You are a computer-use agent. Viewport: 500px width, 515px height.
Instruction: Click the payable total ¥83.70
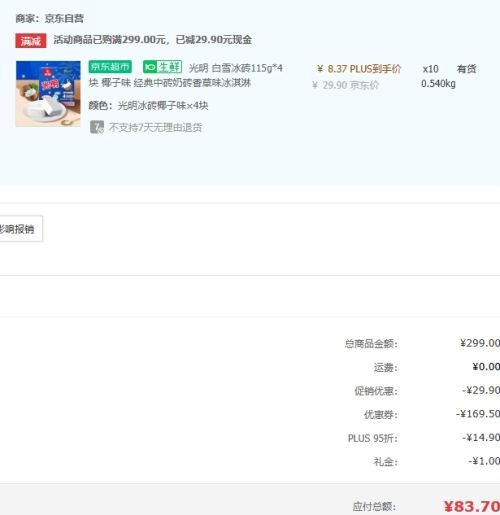(x=472, y=506)
